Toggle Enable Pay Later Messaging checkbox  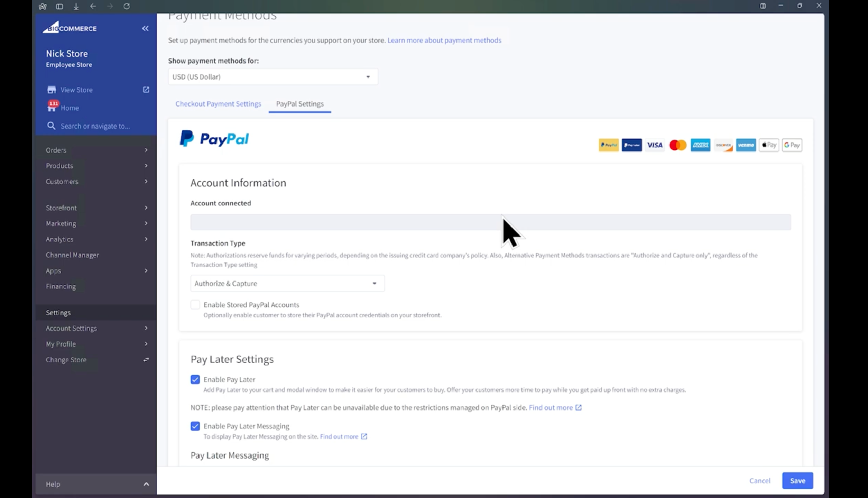[x=195, y=426]
